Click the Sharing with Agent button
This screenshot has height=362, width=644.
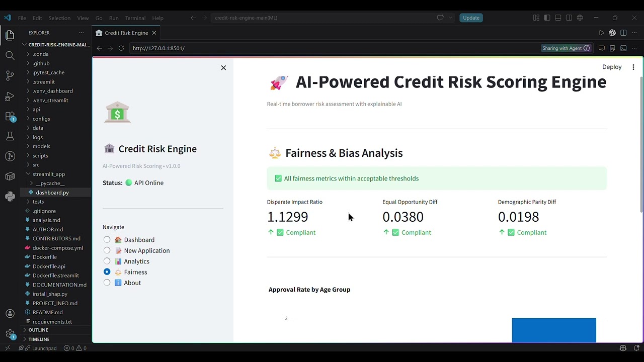(566, 48)
